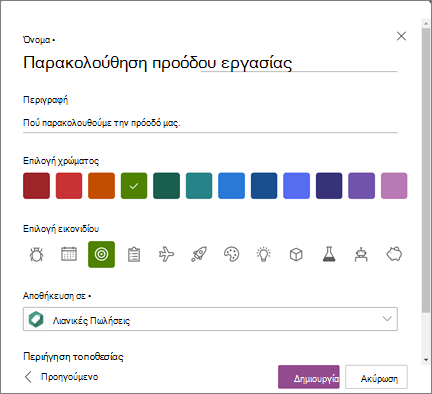Choose the periwinkle blue color swatch
Viewport: 432px width, 394px height.
click(x=296, y=186)
